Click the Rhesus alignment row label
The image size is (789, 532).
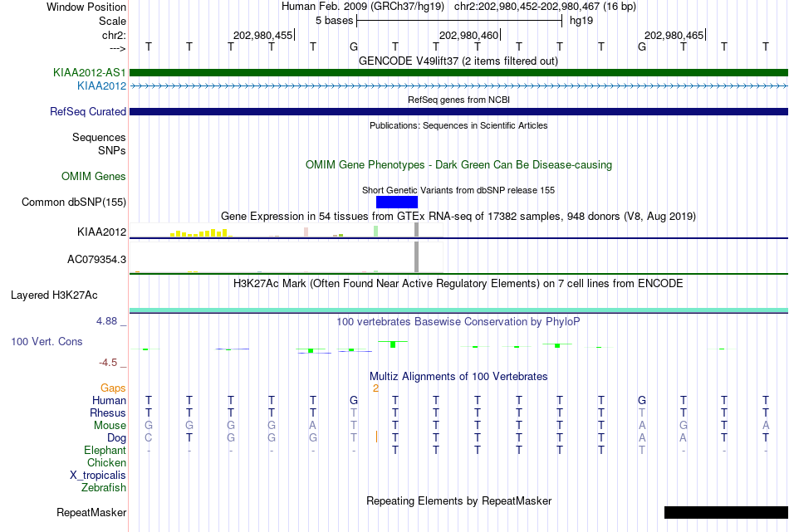[x=108, y=412]
